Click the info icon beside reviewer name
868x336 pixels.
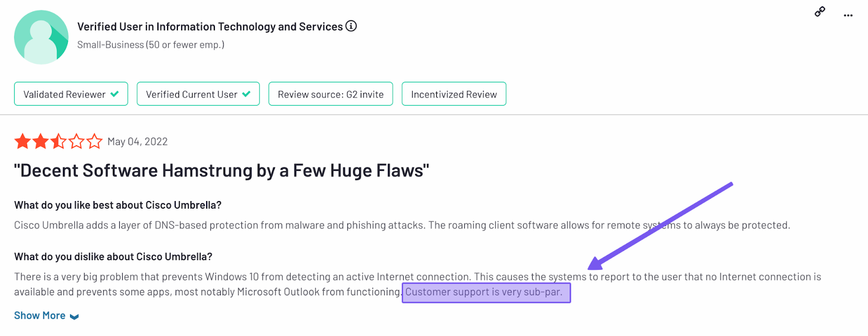click(351, 26)
